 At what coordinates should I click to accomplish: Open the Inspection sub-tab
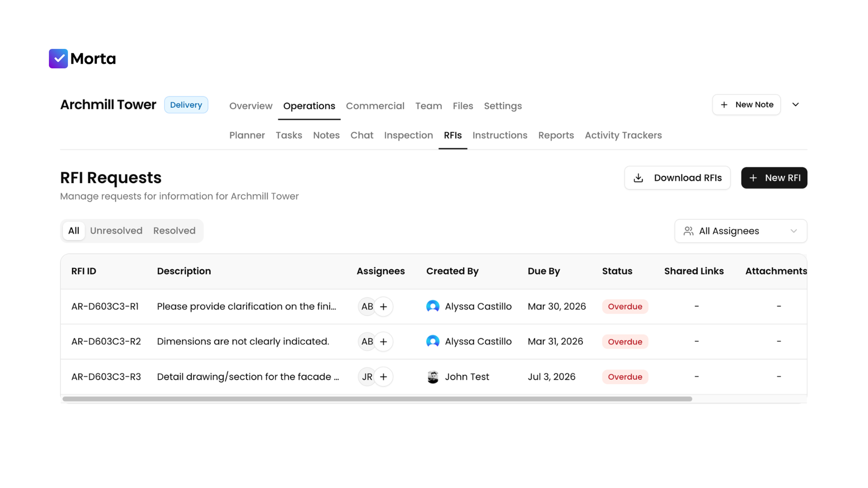point(408,135)
